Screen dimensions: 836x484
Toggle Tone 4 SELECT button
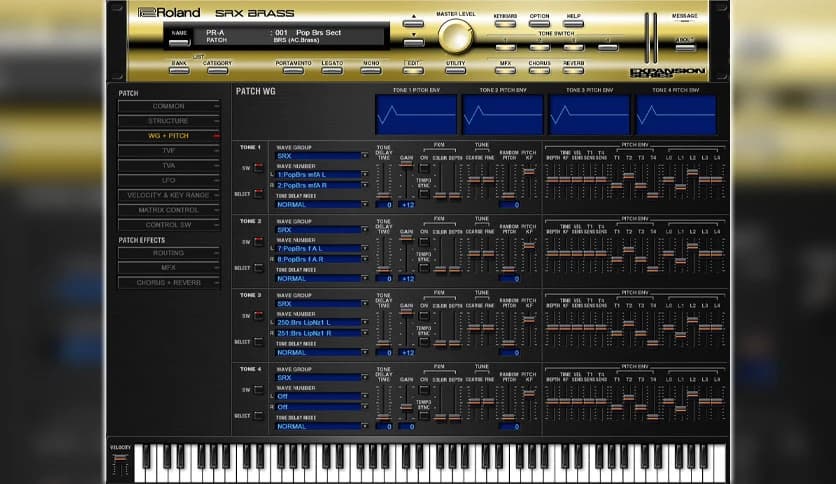(x=259, y=416)
